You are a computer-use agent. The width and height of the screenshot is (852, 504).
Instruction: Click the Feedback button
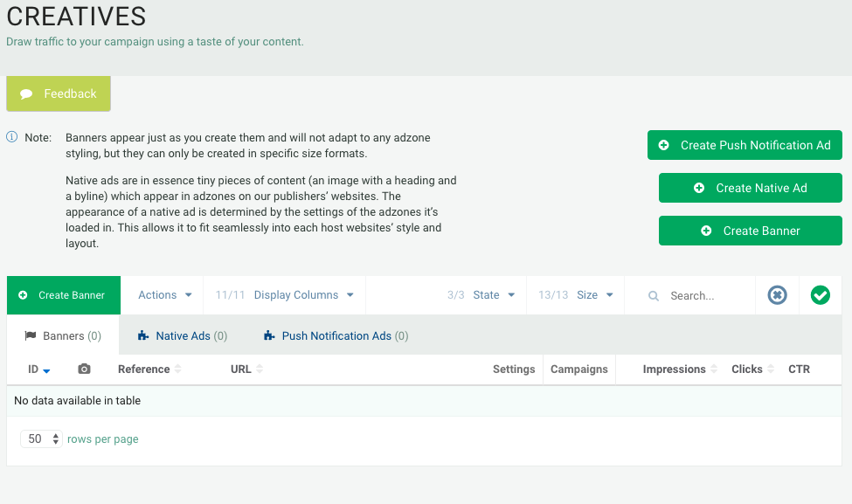59,93
